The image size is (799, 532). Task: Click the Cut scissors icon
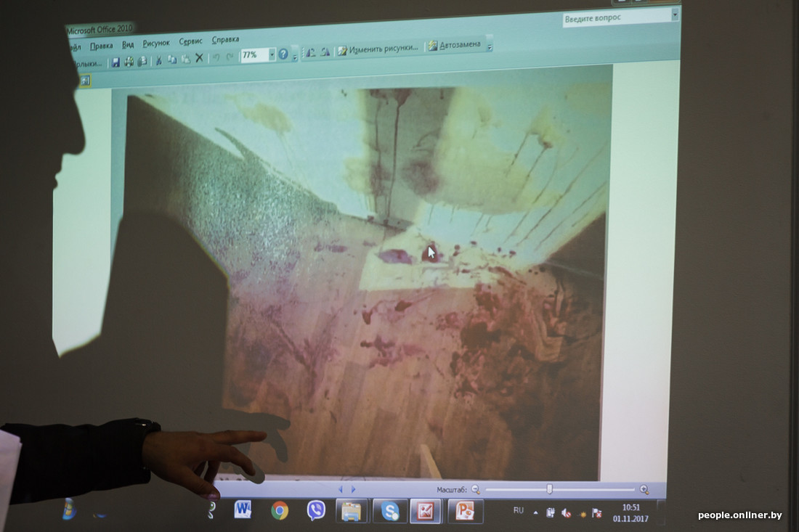click(158, 60)
